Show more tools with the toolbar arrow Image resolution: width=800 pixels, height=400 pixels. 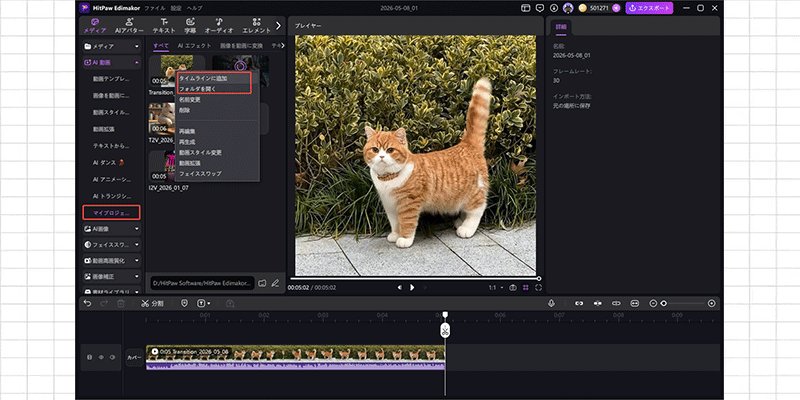click(278, 25)
